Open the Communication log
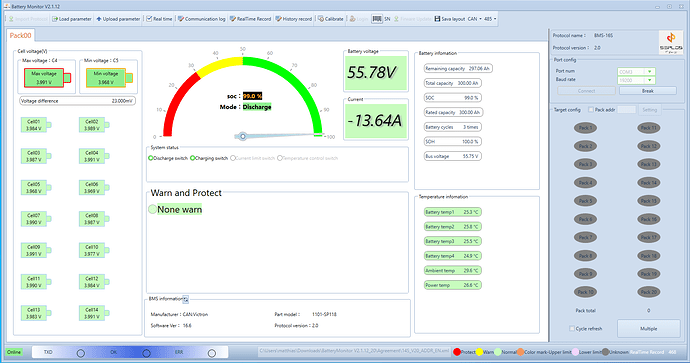 pos(202,19)
